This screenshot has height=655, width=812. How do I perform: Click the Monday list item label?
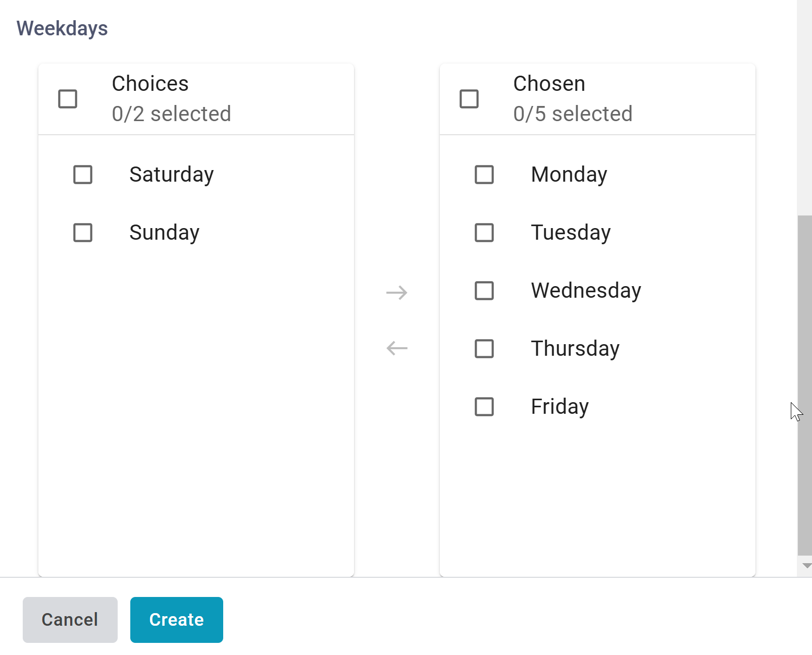569,175
